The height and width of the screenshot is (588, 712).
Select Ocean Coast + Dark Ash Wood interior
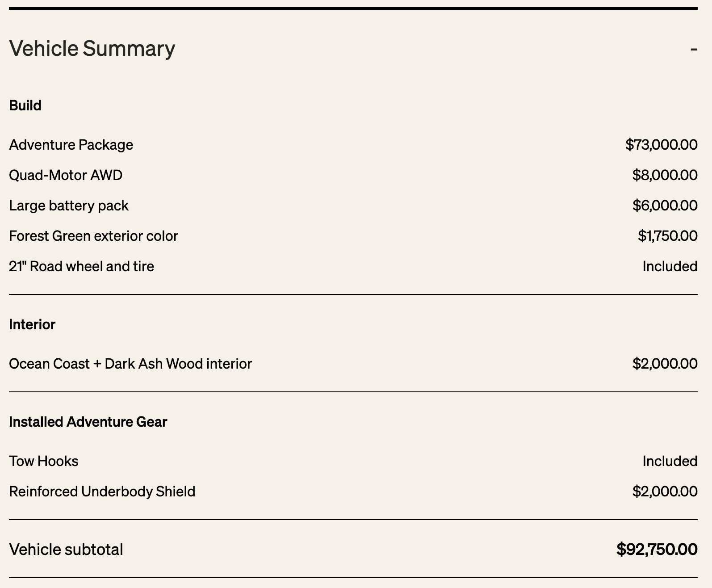point(130,364)
